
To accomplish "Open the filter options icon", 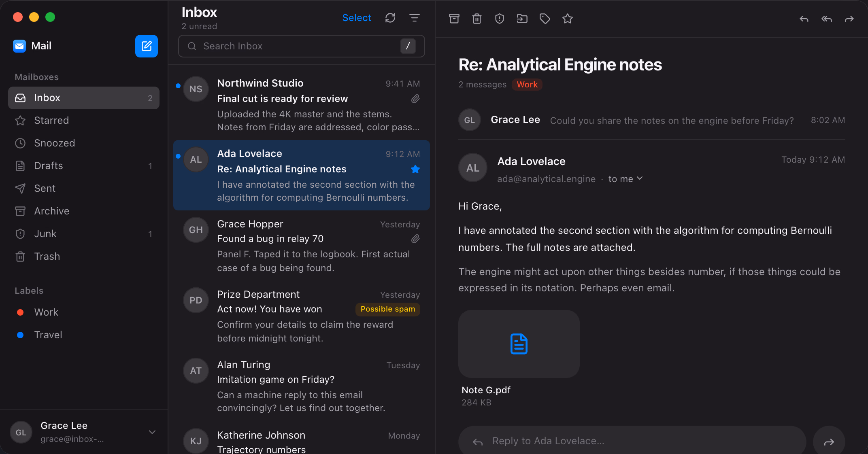I will (414, 18).
